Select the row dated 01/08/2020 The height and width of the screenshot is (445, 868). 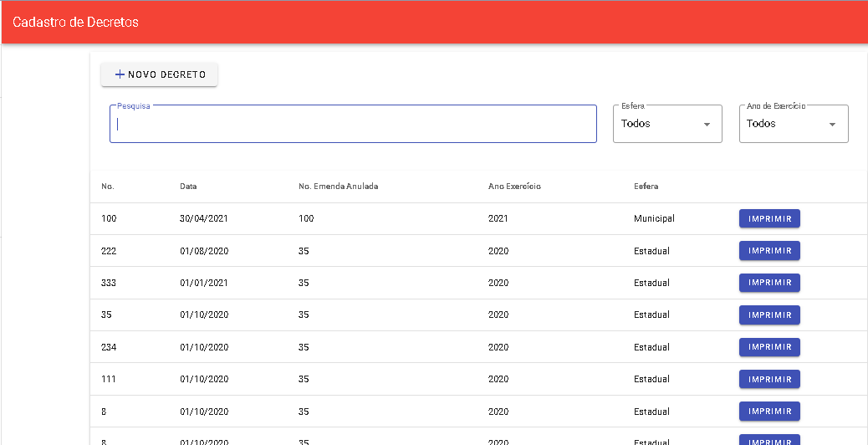coord(204,251)
